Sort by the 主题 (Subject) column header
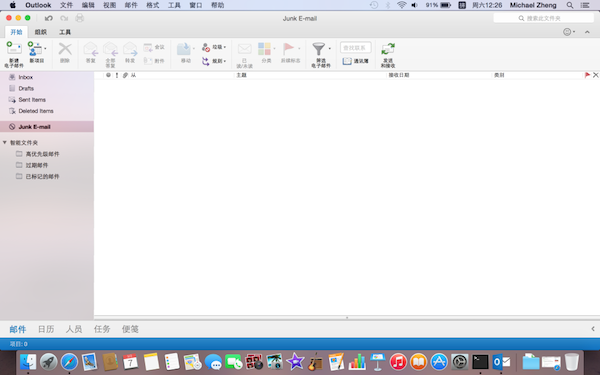 click(x=241, y=75)
